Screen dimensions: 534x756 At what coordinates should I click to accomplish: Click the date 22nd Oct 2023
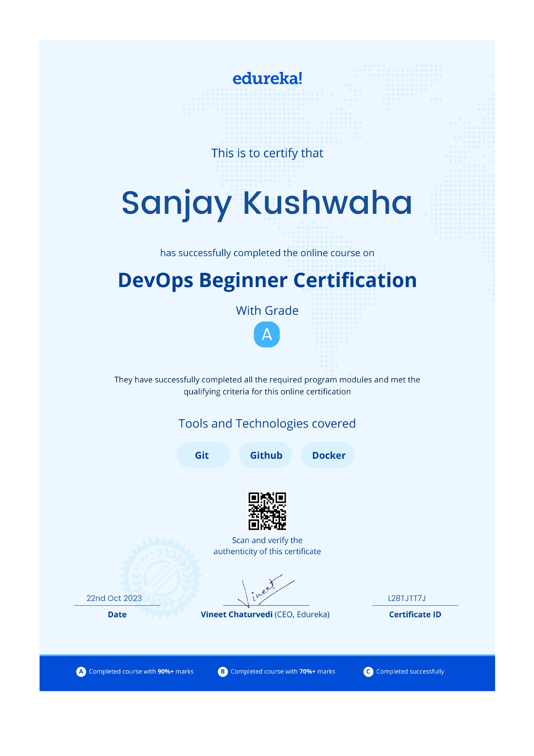(114, 598)
